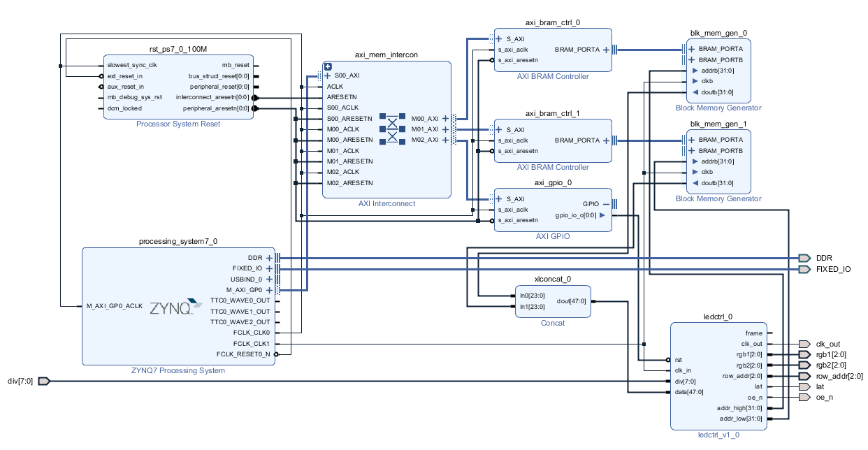Expand the BRAM_PORTA pin on blk_mem_gen_0

click(x=691, y=49)
